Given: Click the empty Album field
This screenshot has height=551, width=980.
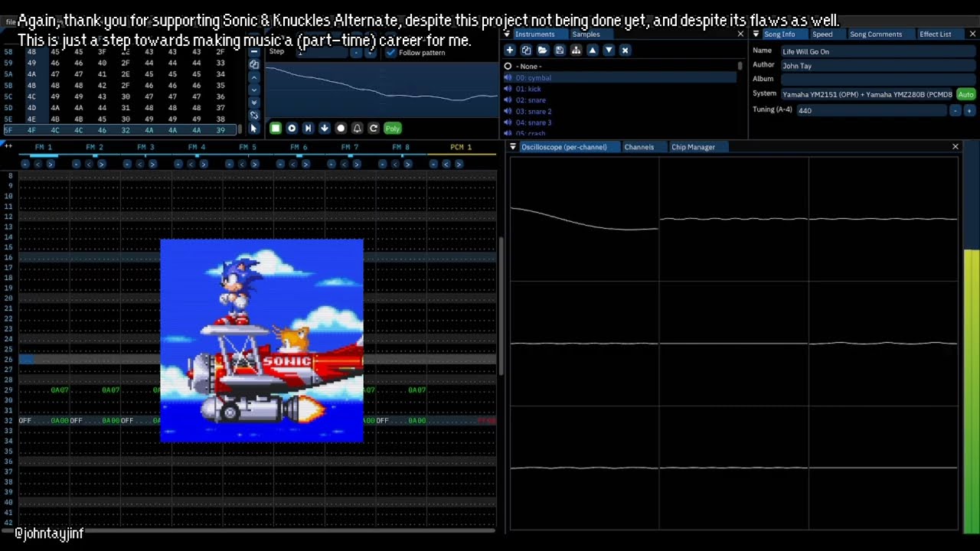Looking at the screenshot, I should coord(878,79).
